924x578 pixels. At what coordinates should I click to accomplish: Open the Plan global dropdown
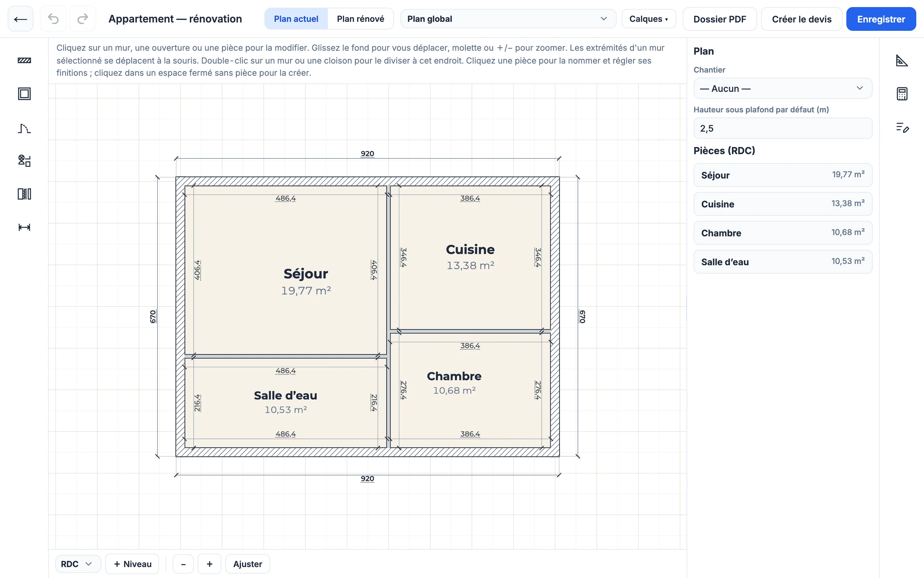click(x=508, y=19)
